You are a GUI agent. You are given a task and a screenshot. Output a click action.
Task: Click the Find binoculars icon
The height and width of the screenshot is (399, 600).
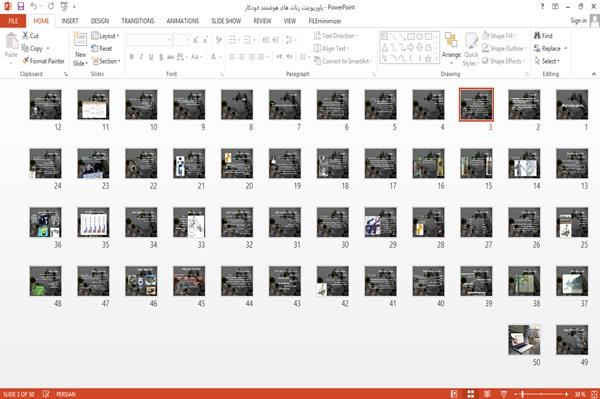click(537, 36)
